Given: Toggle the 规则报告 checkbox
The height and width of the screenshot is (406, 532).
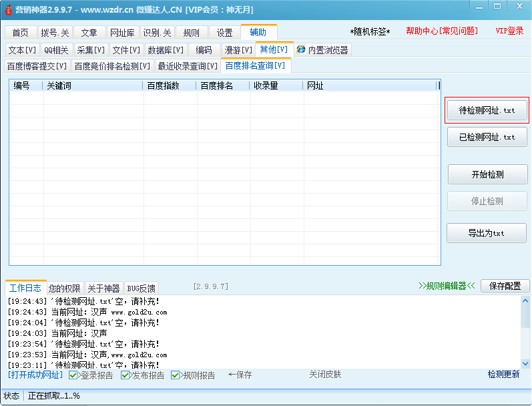Looking at the screenshot, I should coord(175,375).
